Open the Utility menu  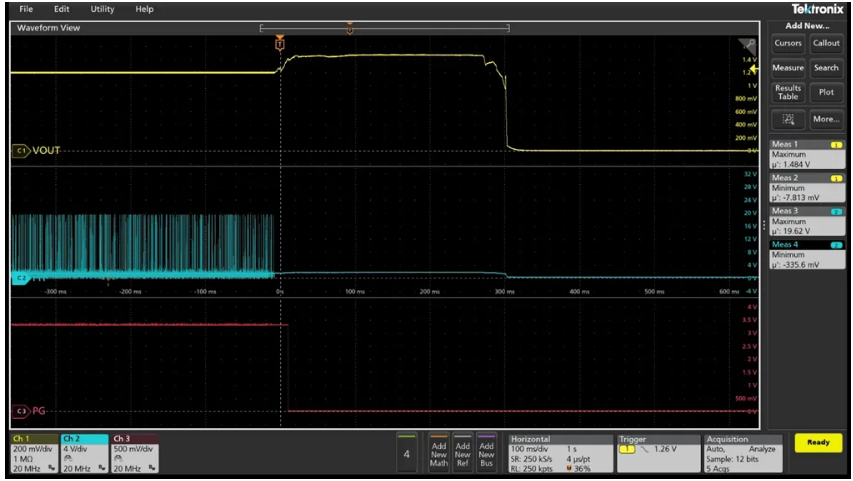(102, 9)
